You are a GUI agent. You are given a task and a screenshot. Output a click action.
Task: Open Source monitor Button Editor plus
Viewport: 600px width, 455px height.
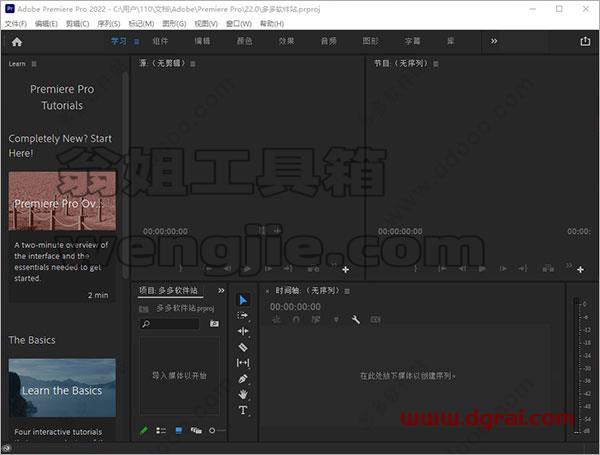coord(346,270)
